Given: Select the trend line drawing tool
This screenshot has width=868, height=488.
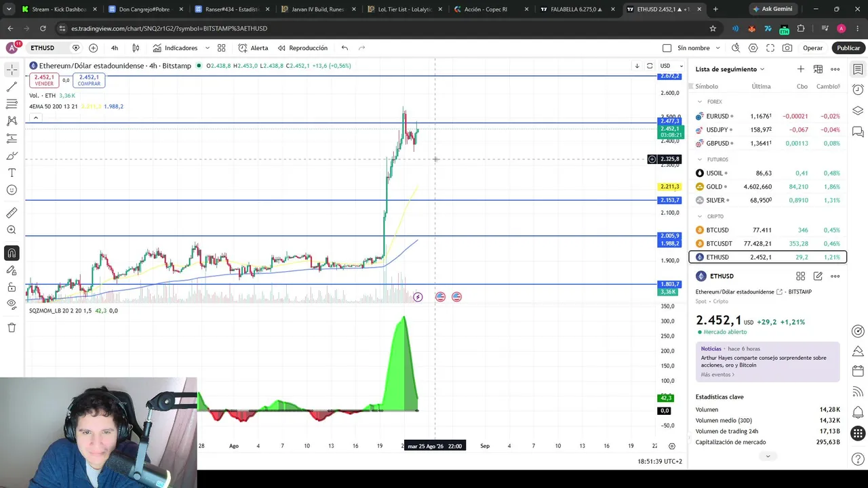Looking at the screenshot, I should coord(12,87).
